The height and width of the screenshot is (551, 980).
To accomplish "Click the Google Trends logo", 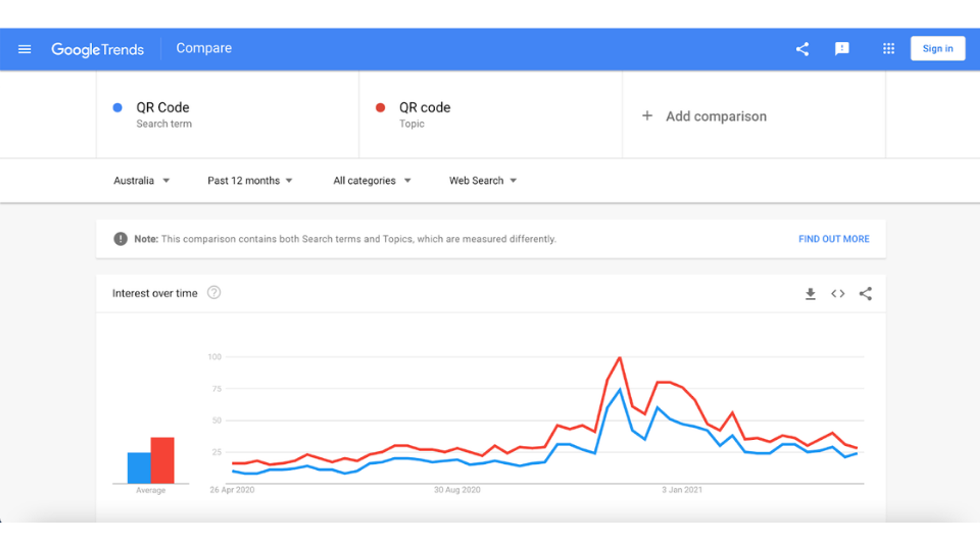I will 97,49.
